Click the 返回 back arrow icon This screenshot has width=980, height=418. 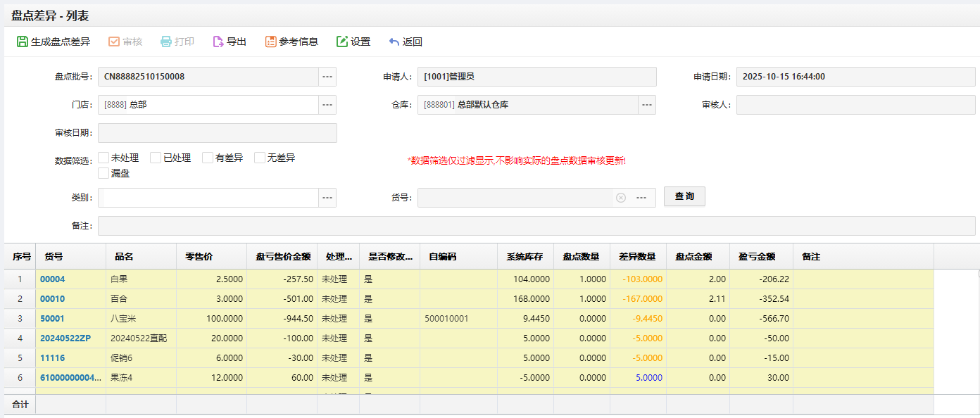394,42
